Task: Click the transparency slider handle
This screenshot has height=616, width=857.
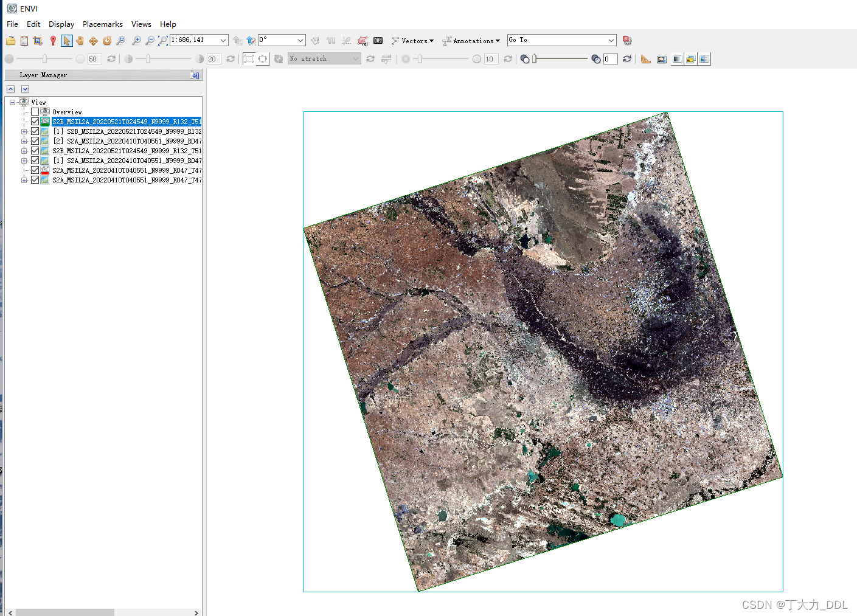Action: click(x=535, y=59)
